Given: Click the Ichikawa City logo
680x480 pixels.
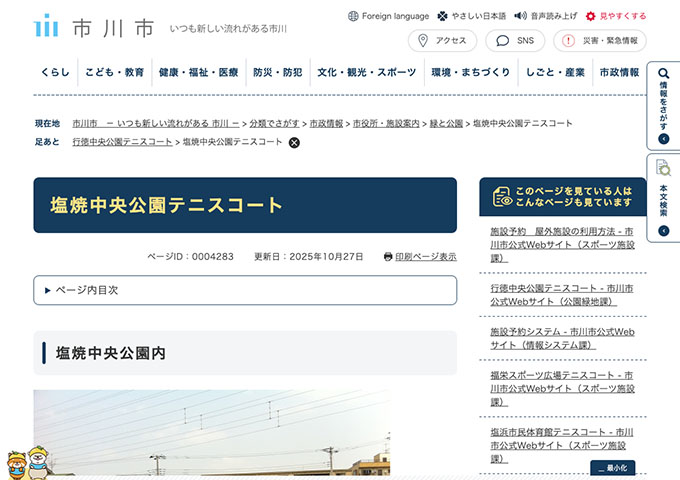Looking at the screenshot, I should 94,27.
